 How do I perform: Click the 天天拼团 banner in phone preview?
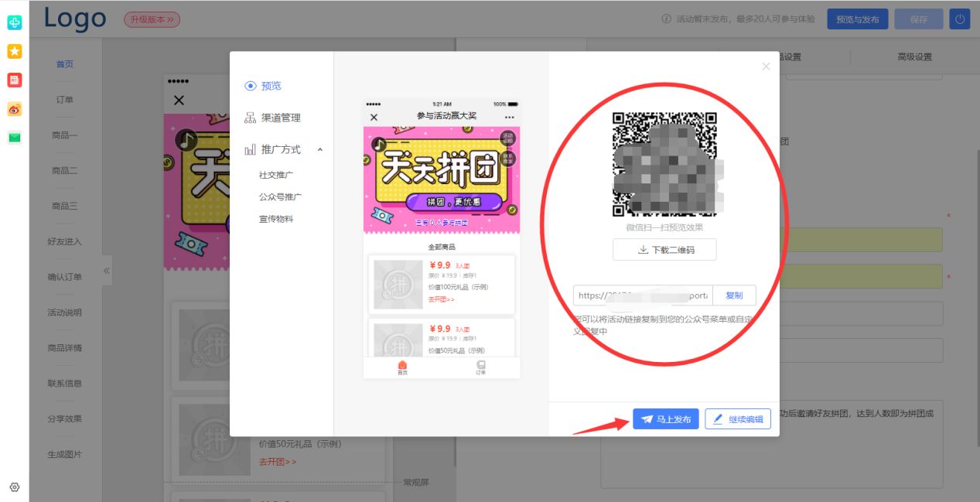pyautogui.click(x=442, y=179)
